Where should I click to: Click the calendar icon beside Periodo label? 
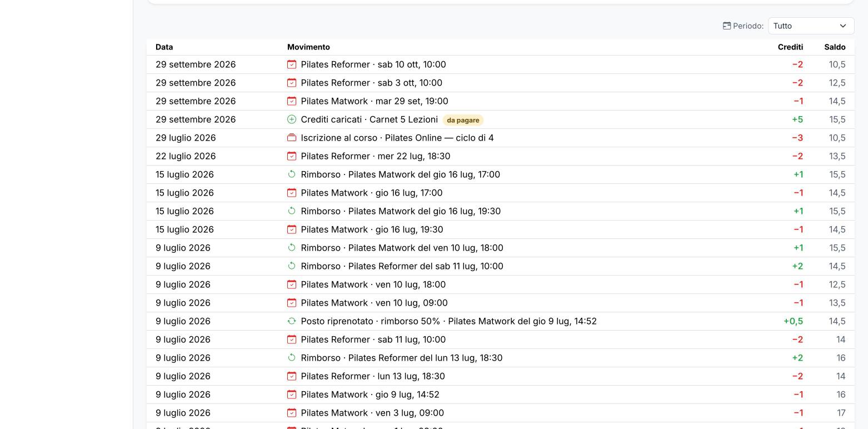726,26
